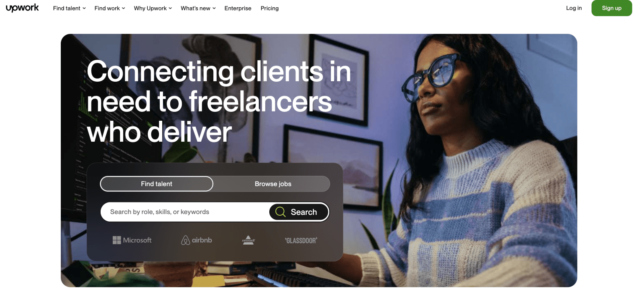This screenshot has width=644, height=299.
Task: Click the green Sign up button
Action: (612, 8)
